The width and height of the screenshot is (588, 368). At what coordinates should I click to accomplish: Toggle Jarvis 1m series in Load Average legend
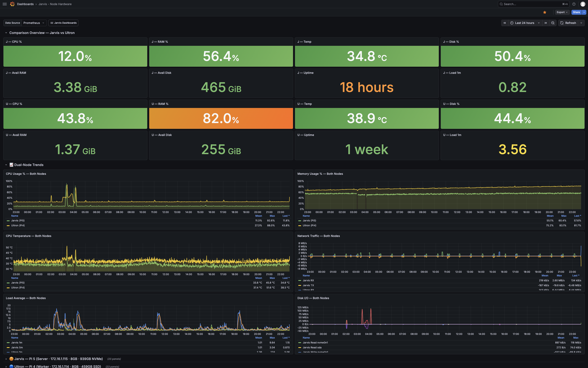(17, 342)
